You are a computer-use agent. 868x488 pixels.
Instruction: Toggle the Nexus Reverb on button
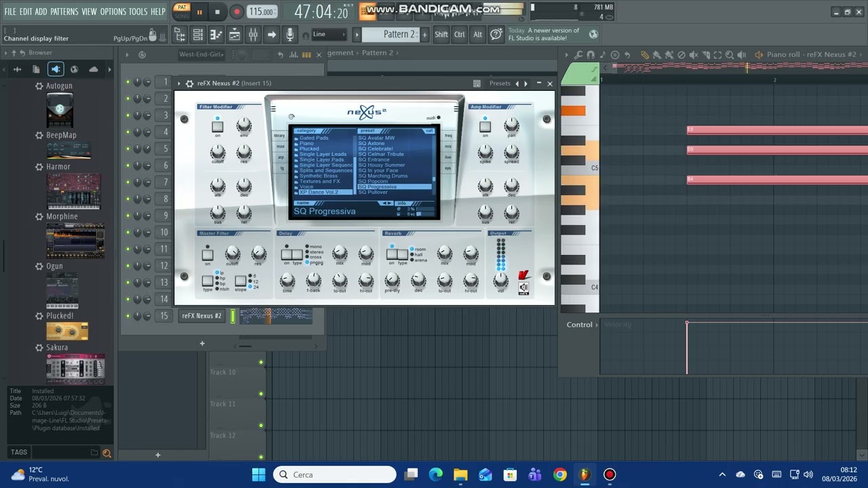(x=392, y=255)
